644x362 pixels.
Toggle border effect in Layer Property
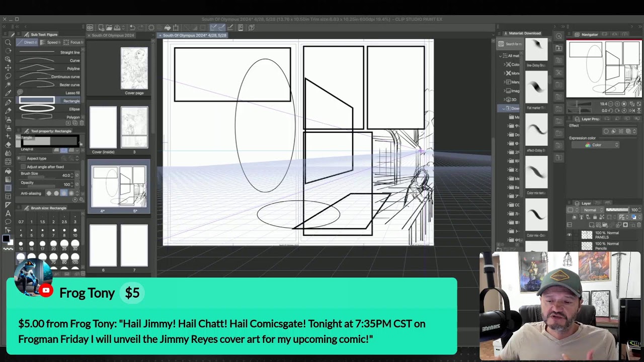tap(606, 131)
